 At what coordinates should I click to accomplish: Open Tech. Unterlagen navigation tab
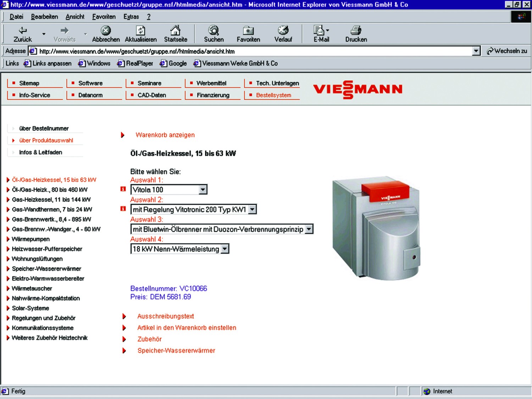coord(272,83)
